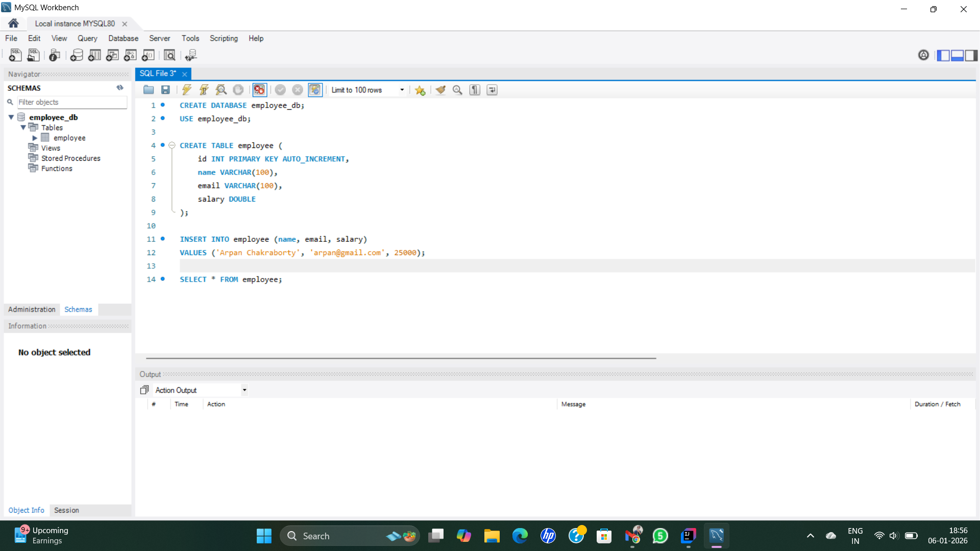Open the Query menu
This screenshot has width=980, height=551.
[87, 38]
